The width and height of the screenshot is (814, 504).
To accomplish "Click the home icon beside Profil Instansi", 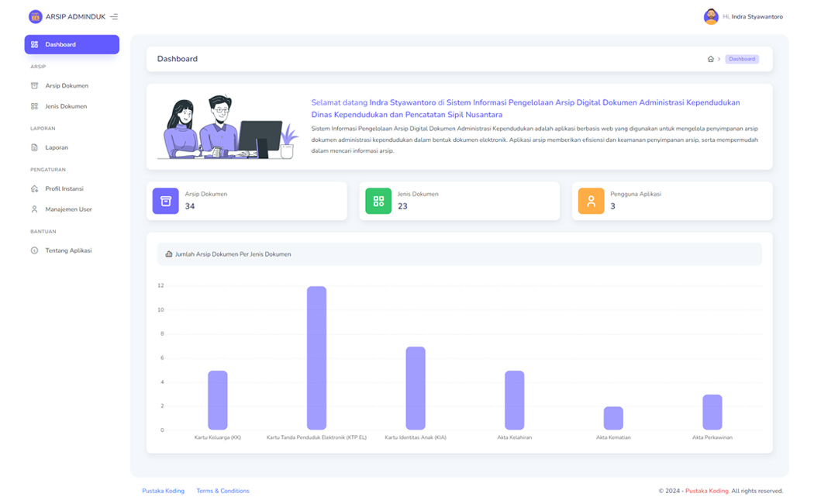I will pos(34,188).
